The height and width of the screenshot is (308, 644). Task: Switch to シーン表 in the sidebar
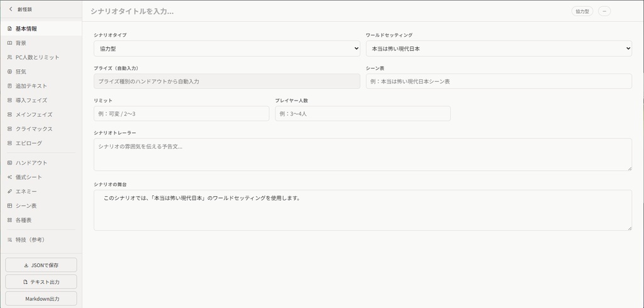coord(41,206)
